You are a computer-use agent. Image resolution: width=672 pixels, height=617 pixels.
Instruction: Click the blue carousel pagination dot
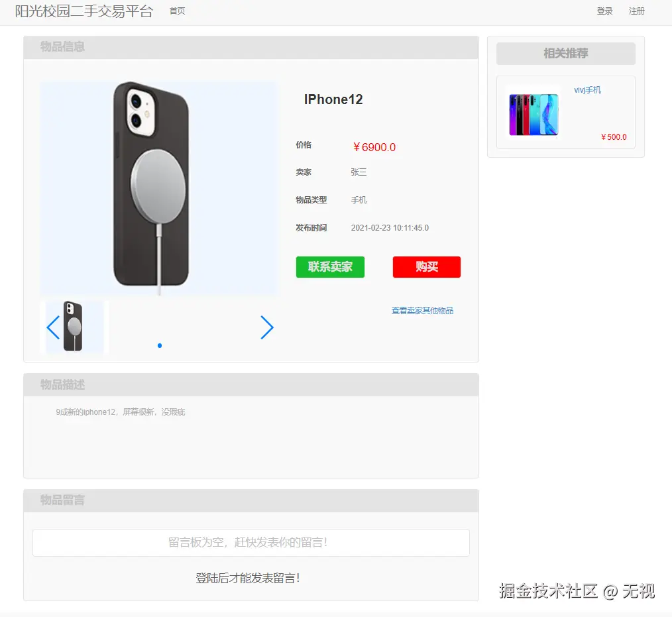pos(160,346)
